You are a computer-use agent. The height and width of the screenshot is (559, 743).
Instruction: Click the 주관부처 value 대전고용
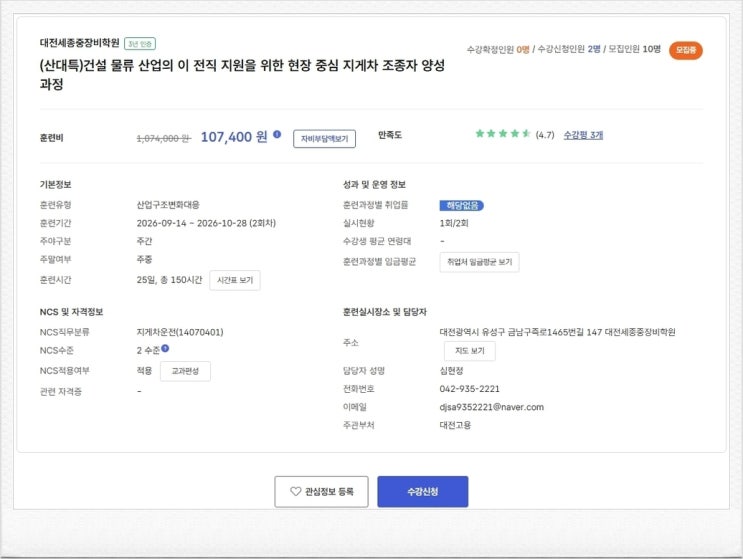point(455,425)
